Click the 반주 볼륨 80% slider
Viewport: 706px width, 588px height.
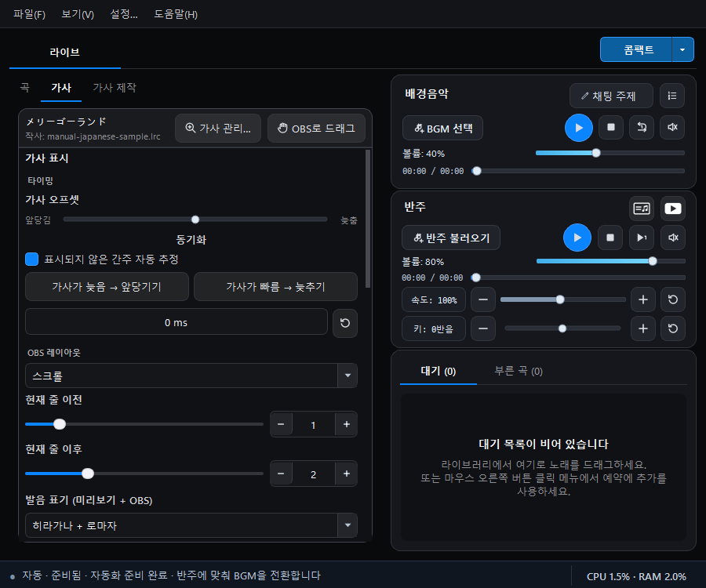[x=610, y=261]
